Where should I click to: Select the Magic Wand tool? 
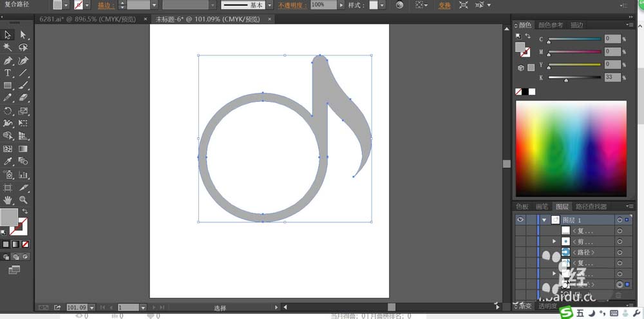tap(8, 47)
